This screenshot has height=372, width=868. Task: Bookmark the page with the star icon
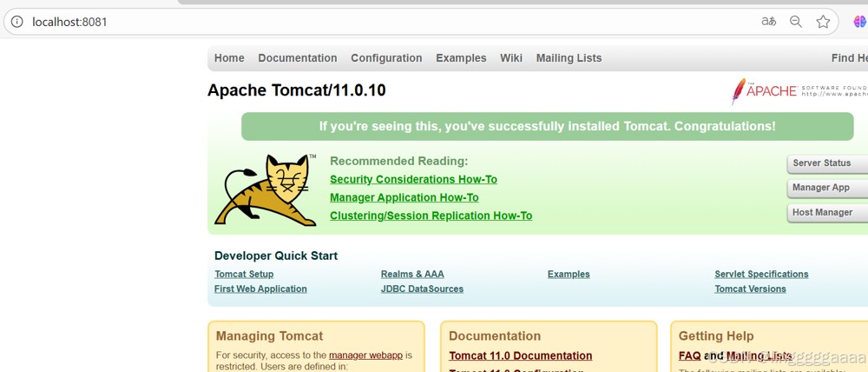click(x=823, y=22)
